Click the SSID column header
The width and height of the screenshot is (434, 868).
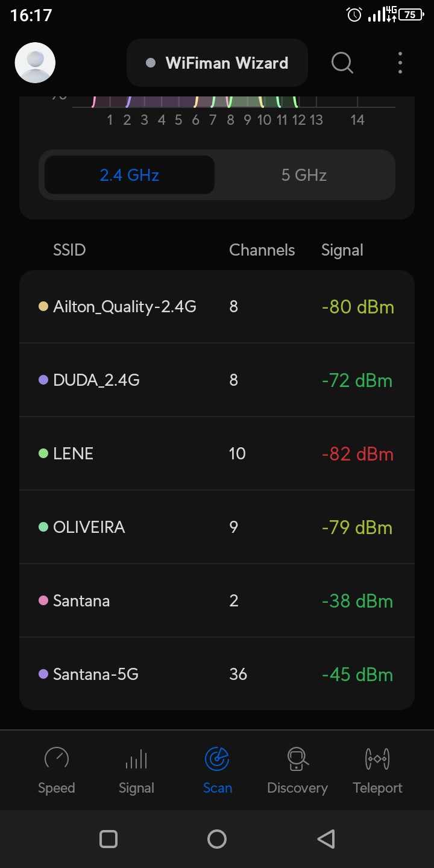pyautogui.click(x=69, y=250)
